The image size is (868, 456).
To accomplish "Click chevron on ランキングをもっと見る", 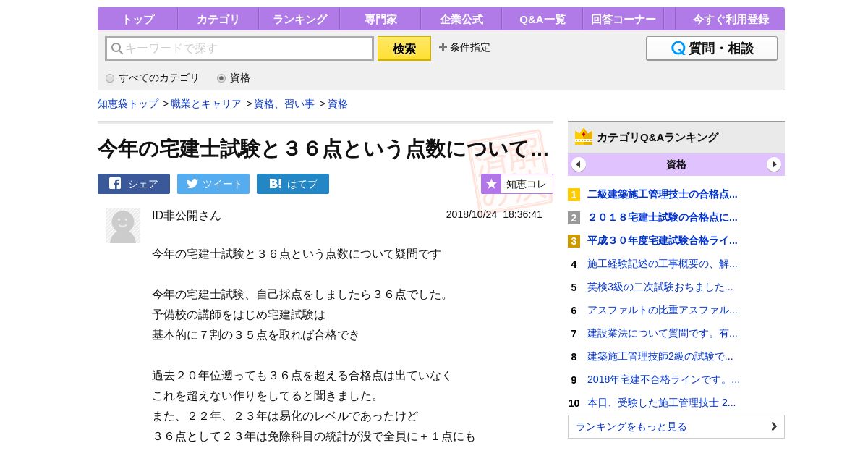I will click(774, 426).
